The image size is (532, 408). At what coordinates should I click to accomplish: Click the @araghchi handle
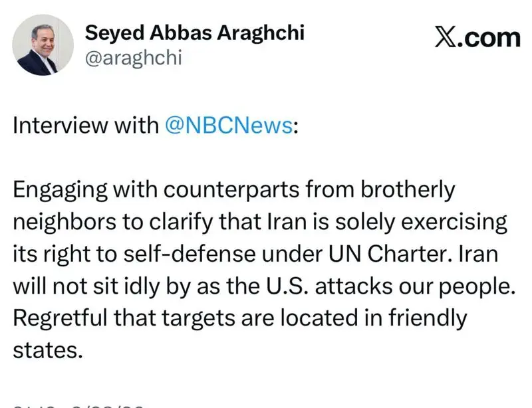point(133,58)
